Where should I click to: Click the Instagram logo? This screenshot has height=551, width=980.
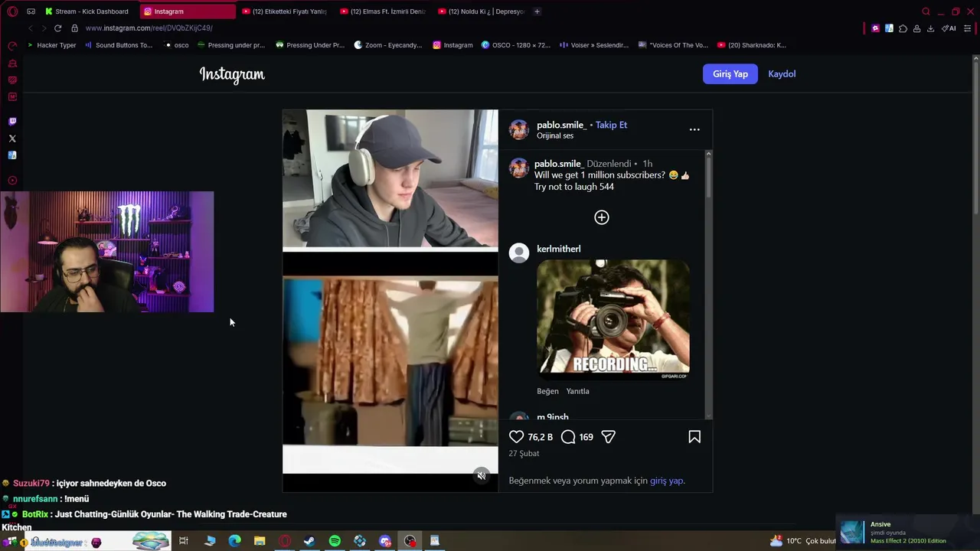232,74
